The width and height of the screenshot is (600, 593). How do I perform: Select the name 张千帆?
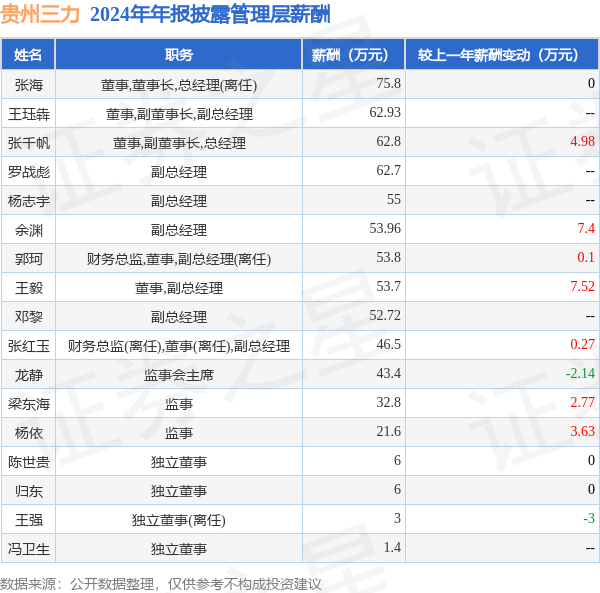tap(29, 143)
